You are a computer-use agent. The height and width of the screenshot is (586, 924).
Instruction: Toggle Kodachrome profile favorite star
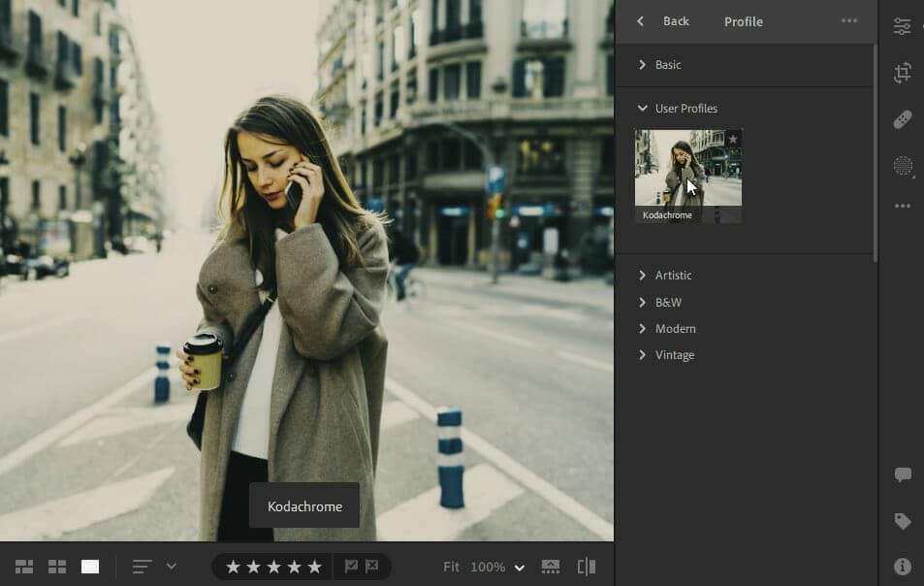pyautogui.click(x=732, y=140)
